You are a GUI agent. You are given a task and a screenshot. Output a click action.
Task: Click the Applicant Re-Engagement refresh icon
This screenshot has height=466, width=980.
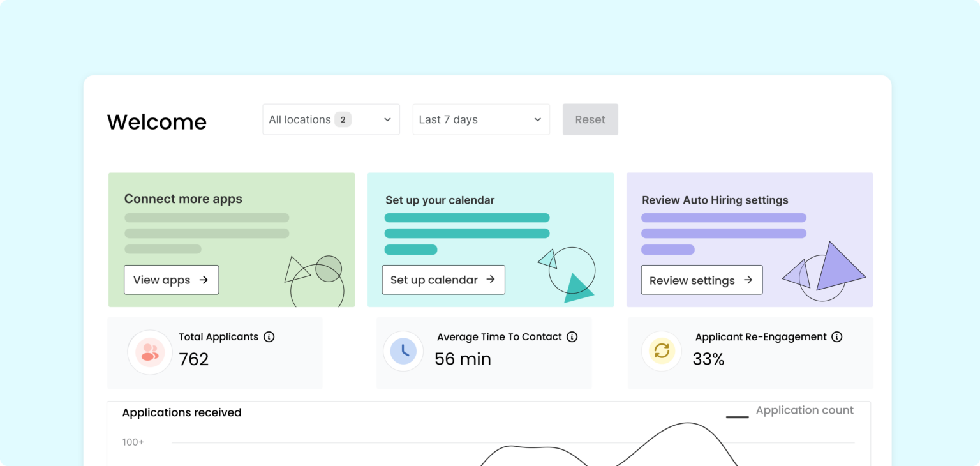pos(662,351)
